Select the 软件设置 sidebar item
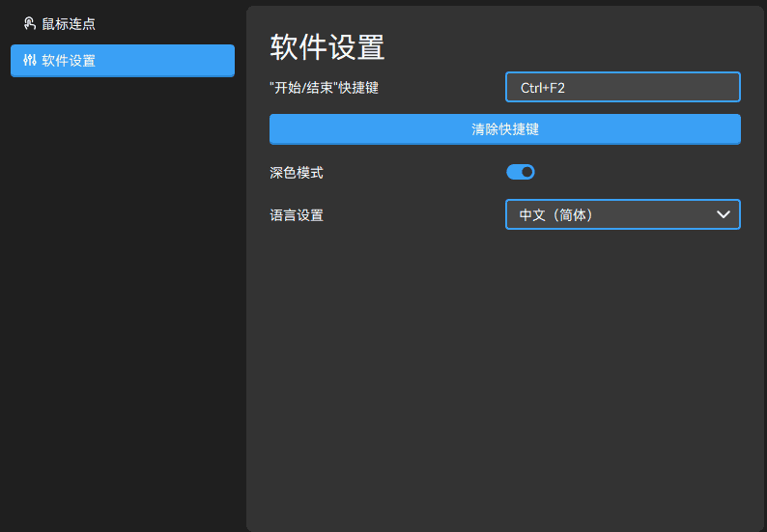Screen dimensions: 767x532 (123, 61)
